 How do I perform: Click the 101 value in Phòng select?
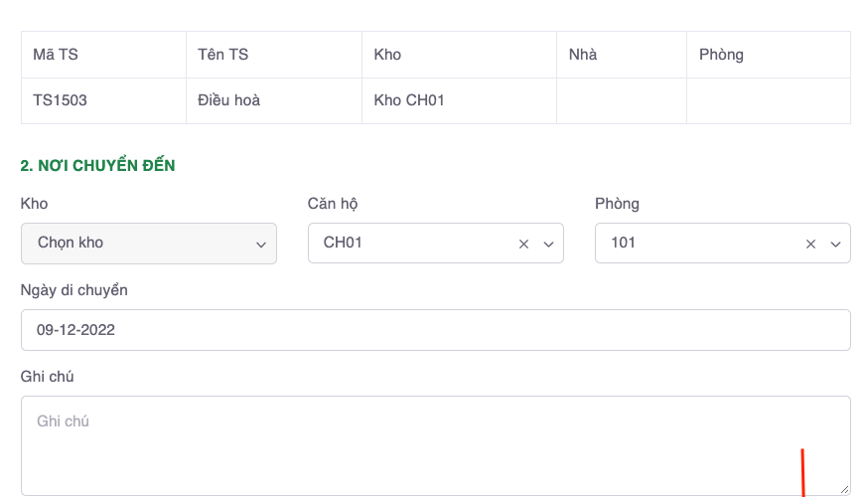coord(624,243)
